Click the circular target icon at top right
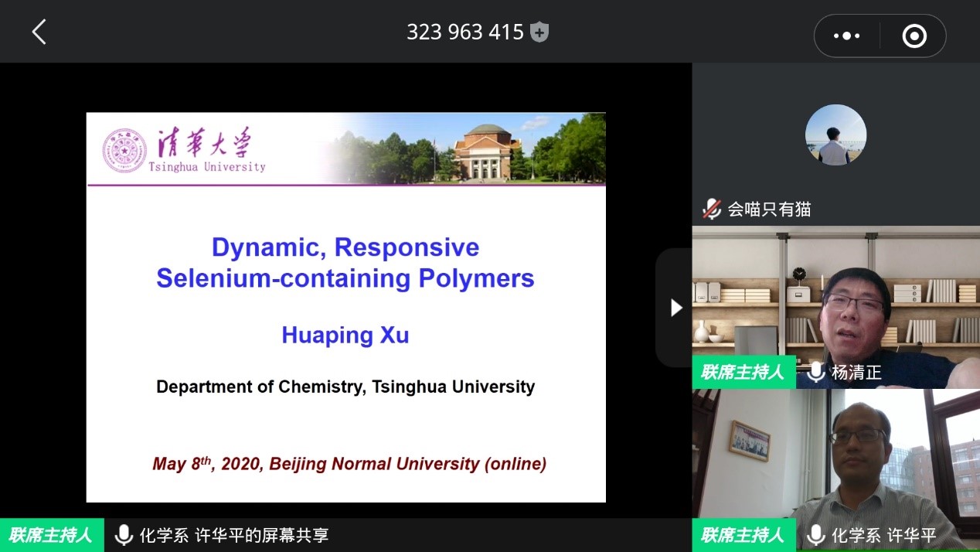The image size is (980, 552). coord(914,36)
